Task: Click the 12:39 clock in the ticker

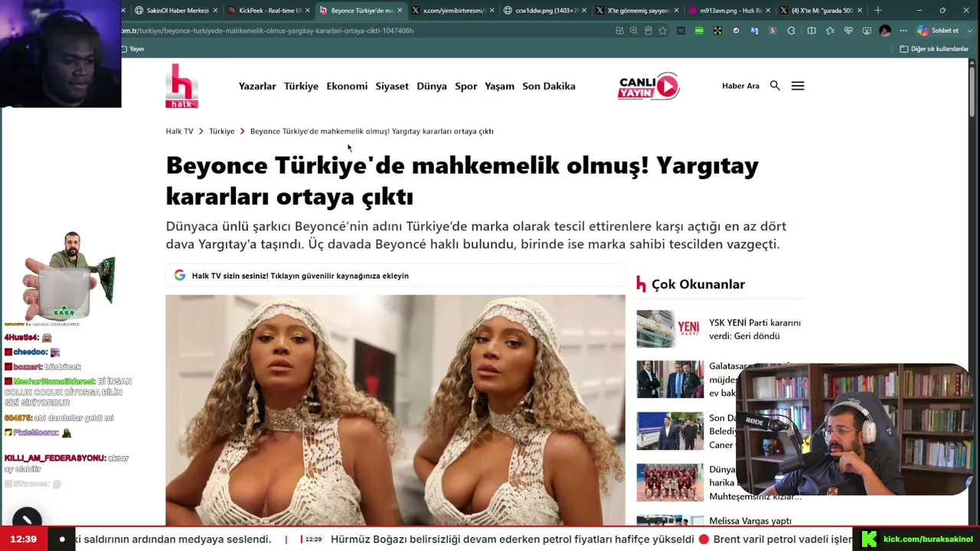Action: 24,540
